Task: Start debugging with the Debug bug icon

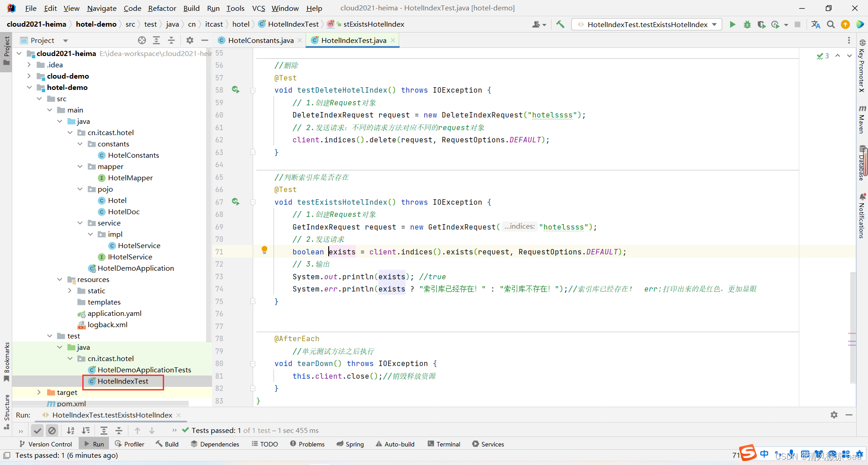Action: click(747, 24)
